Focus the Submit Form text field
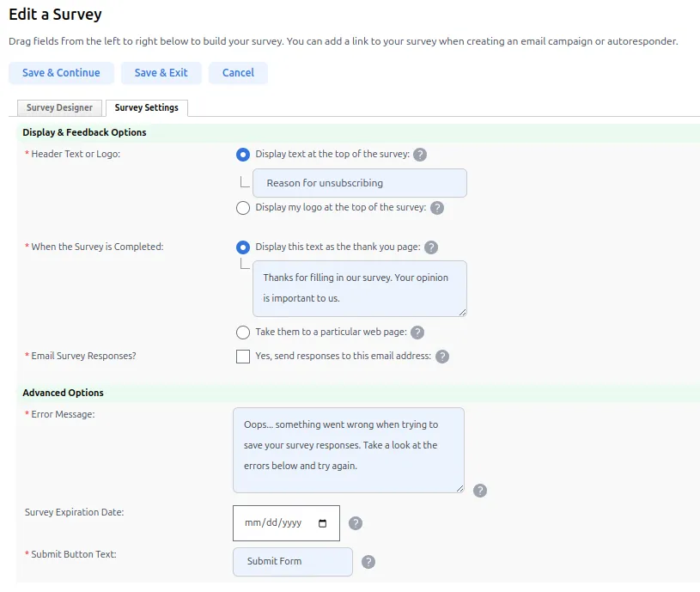 click(293, 562)
